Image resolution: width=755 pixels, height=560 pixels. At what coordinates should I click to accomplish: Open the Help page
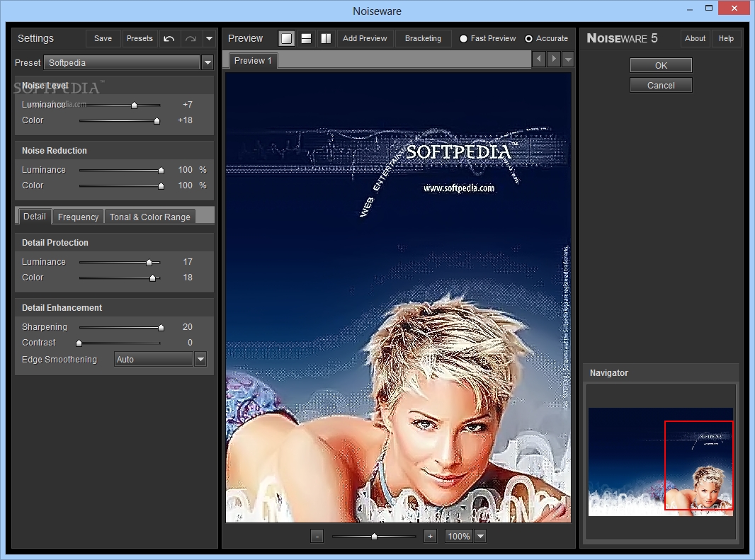726,38
